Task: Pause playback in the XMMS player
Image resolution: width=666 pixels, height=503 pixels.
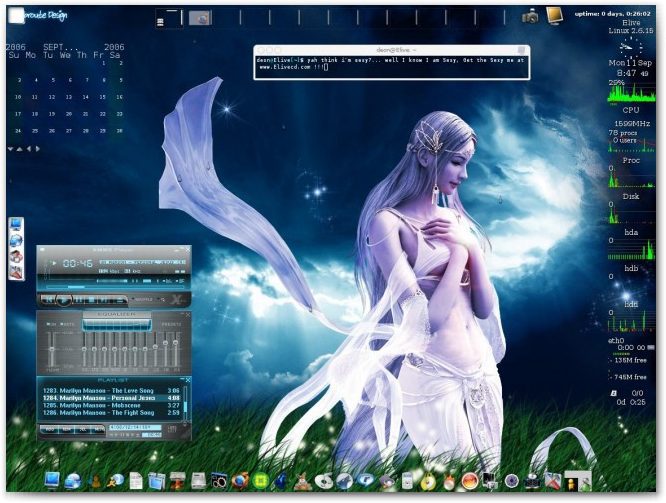Action: pyautogui.click(x=79, y=300)
